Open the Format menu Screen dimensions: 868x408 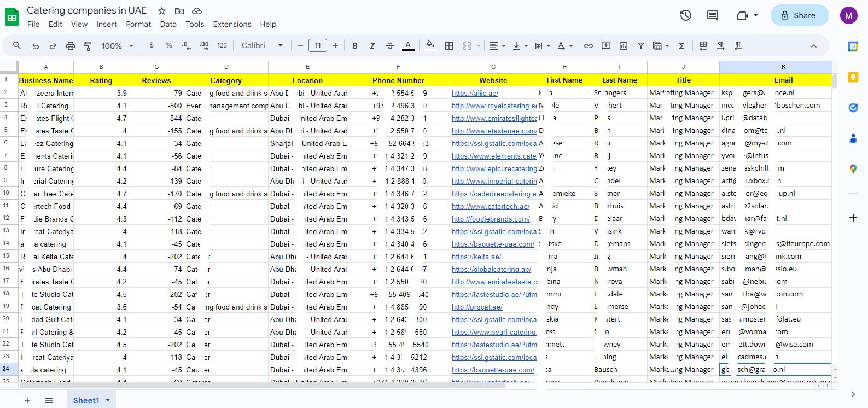138,24
